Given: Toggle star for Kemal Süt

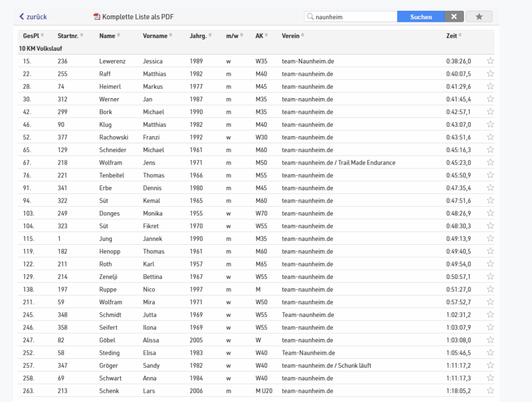Looking at the screenshot, I should pyautogui.click(x=490, y=200).
